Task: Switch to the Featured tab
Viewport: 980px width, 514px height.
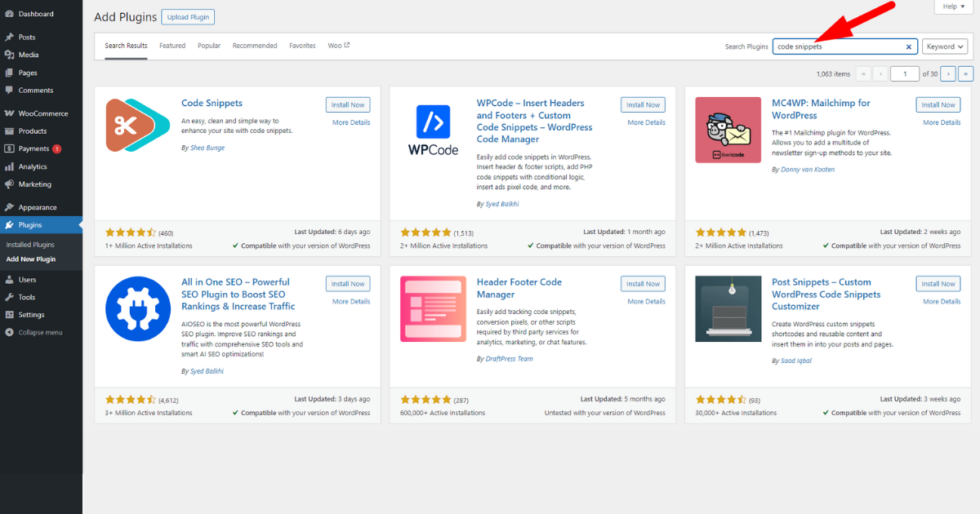Action: [x=172, y=46]
